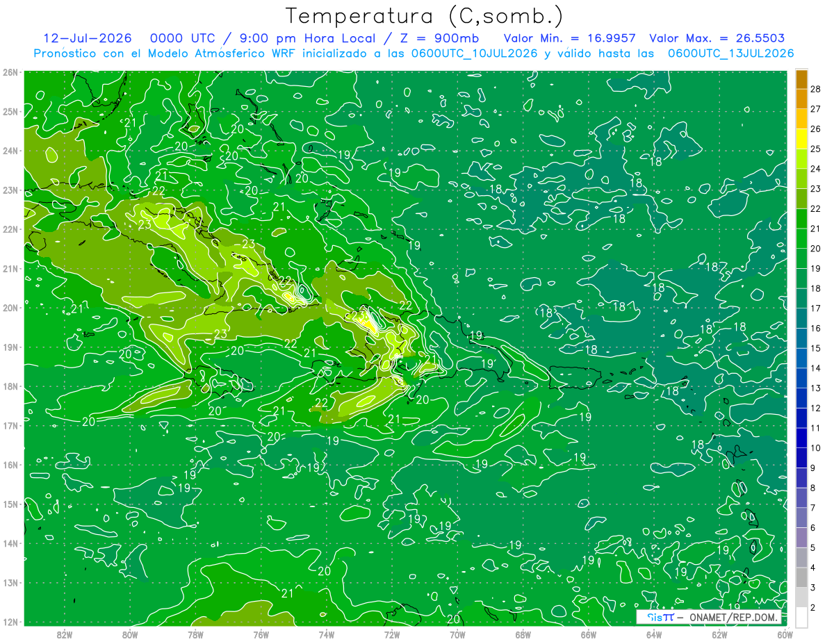This screenshot has width=834, height=644.
Task: Click the legend scale value '10'
Action: coord(816,448)
